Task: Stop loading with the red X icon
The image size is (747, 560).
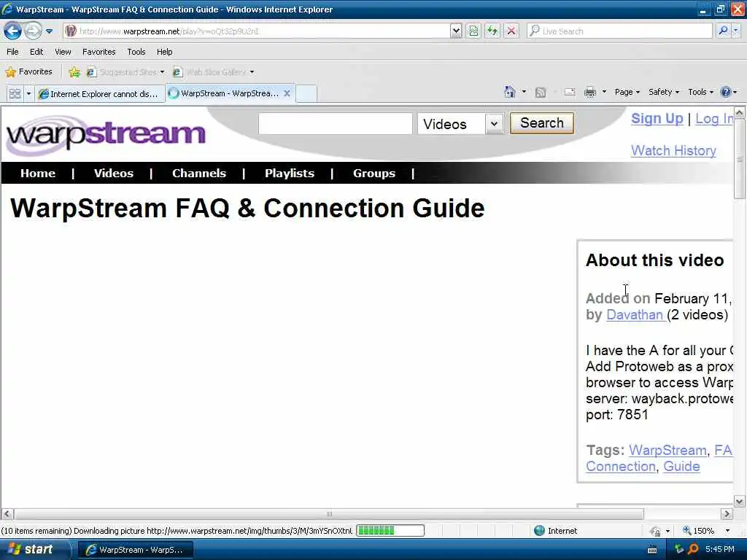Action: tap(511, 31)
